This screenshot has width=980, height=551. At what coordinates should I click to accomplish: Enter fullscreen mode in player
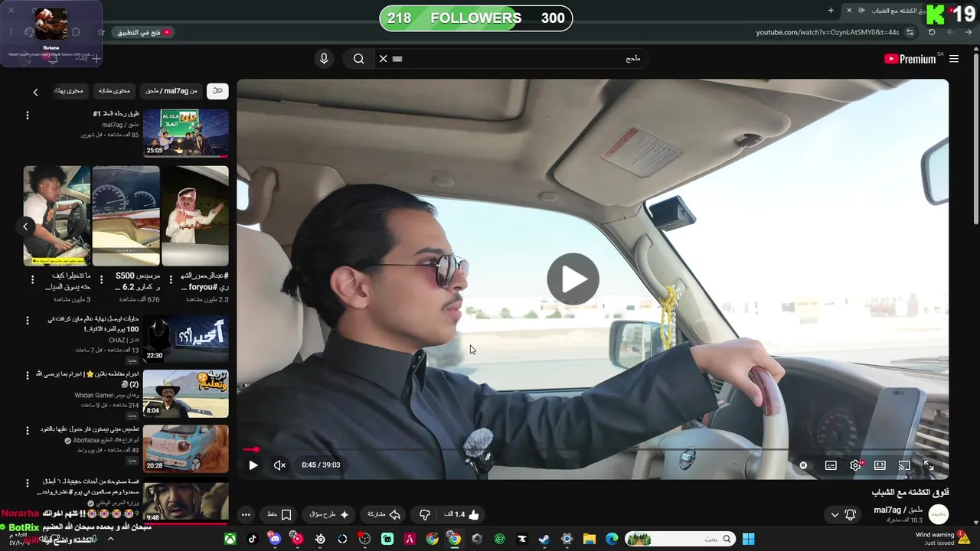click(929, 465)
